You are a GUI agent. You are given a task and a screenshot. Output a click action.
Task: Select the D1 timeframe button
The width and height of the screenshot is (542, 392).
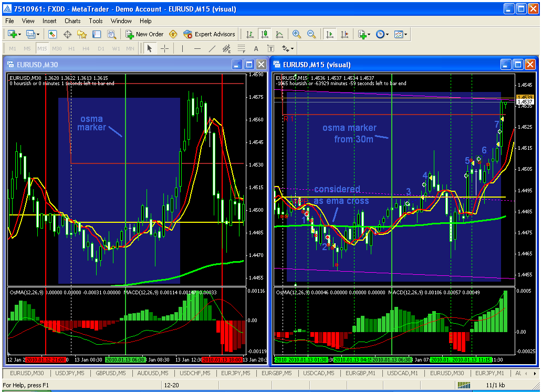(101, 48)
